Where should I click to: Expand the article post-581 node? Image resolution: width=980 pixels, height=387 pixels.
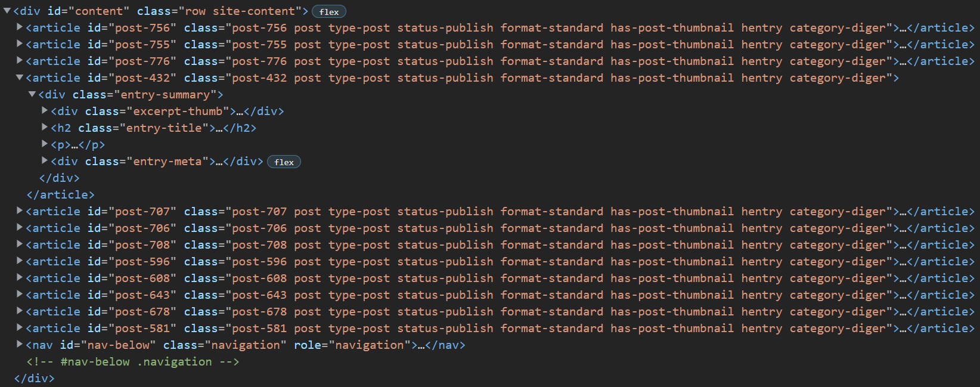click(20, 327)
